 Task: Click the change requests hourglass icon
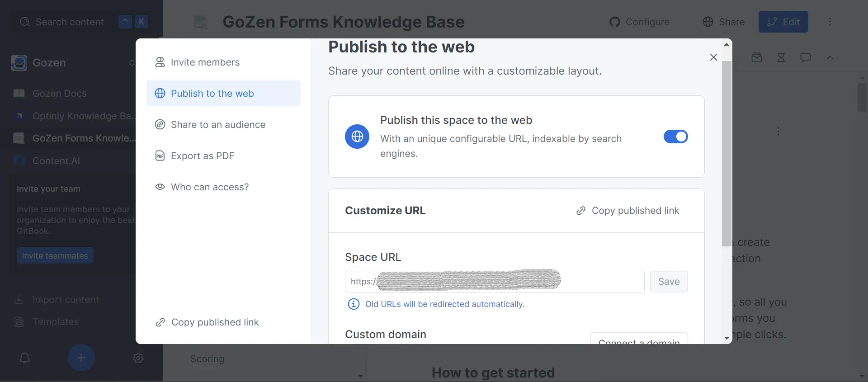point(782,57)
